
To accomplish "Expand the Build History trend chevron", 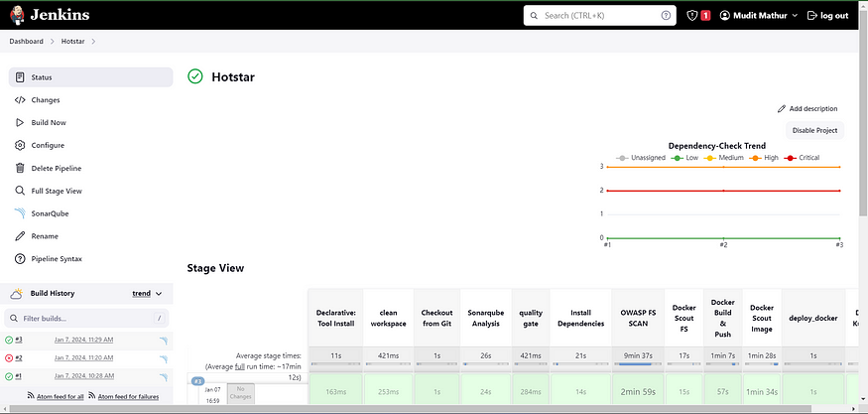I will pos(159,294).
